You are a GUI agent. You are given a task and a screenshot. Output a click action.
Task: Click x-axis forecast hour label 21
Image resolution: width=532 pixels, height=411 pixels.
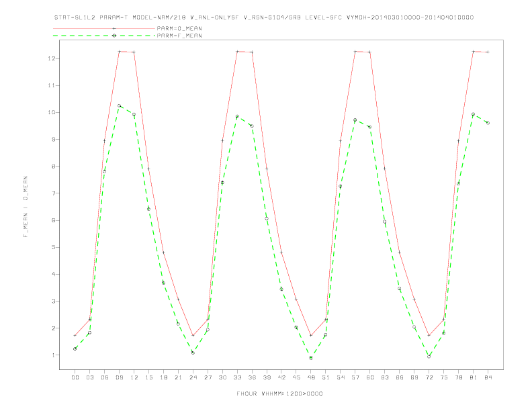click(178, 377)
